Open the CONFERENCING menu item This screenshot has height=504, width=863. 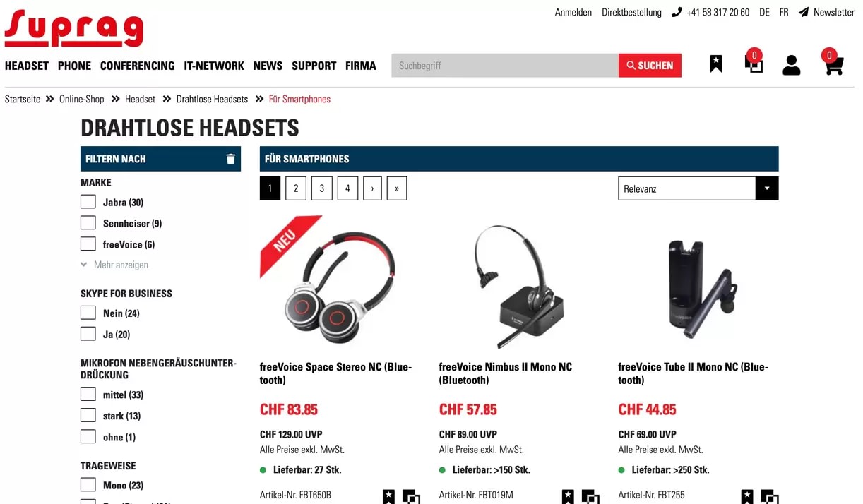[x=137, y=66]
